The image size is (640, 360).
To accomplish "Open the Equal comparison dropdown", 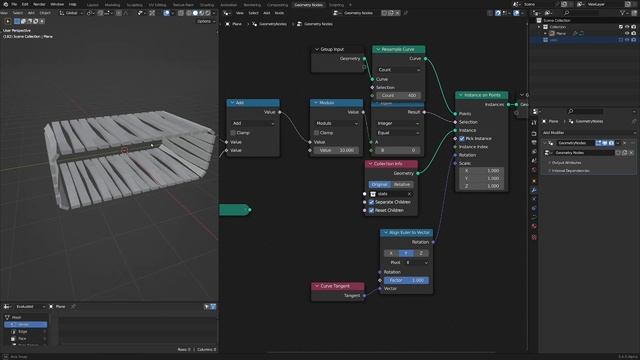I will point(398,133).
